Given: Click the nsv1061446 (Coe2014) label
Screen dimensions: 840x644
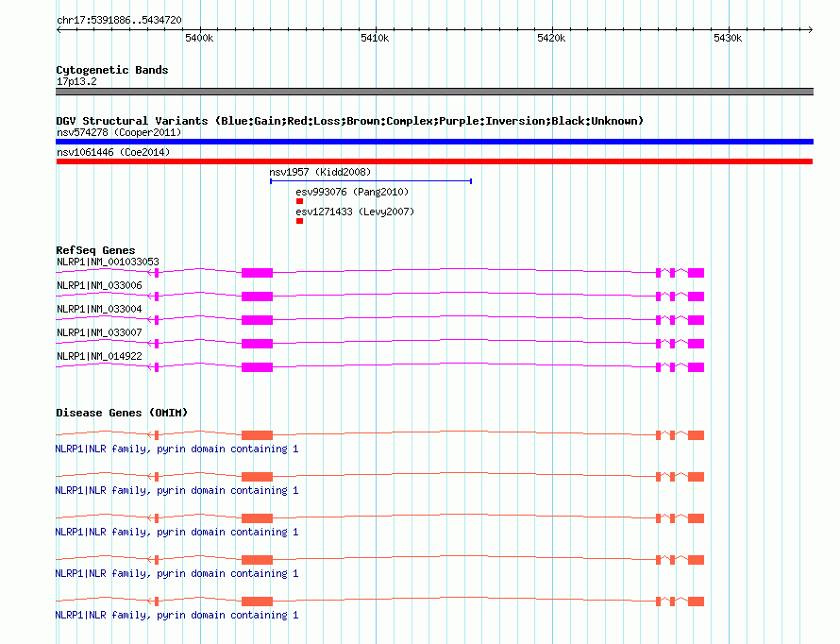Looking at the screenshot, I should pos(113,152).
